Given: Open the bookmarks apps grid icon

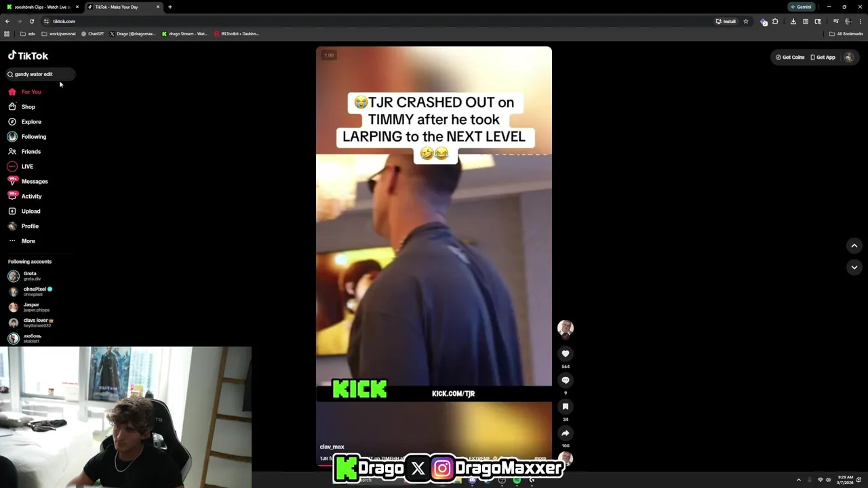Looking at the screenshot, I should (x=7, y=33).
